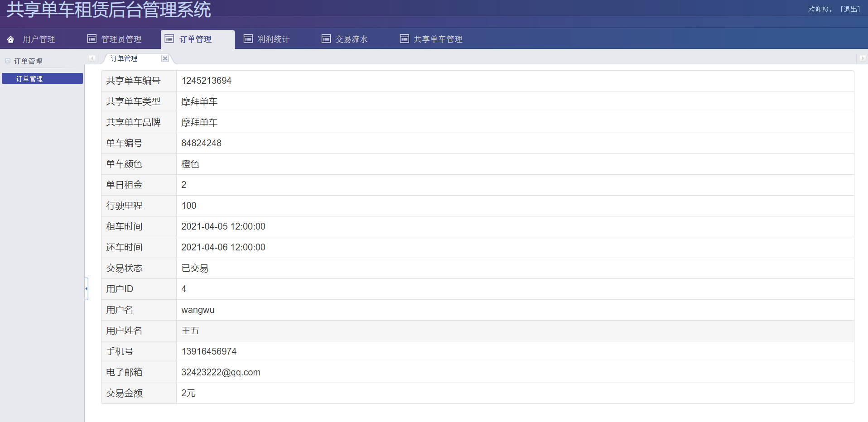This screenshot has width=868, height=422.
Task: Click the bike number value 1245213694
Action: pyautogui.click(x=207, y=81)
